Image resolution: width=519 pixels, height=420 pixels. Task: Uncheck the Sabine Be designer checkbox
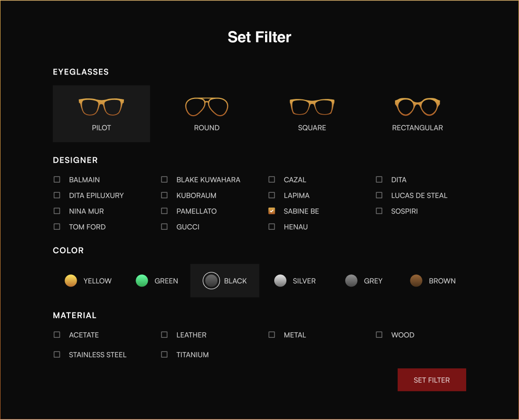click(x=272, y=211)
